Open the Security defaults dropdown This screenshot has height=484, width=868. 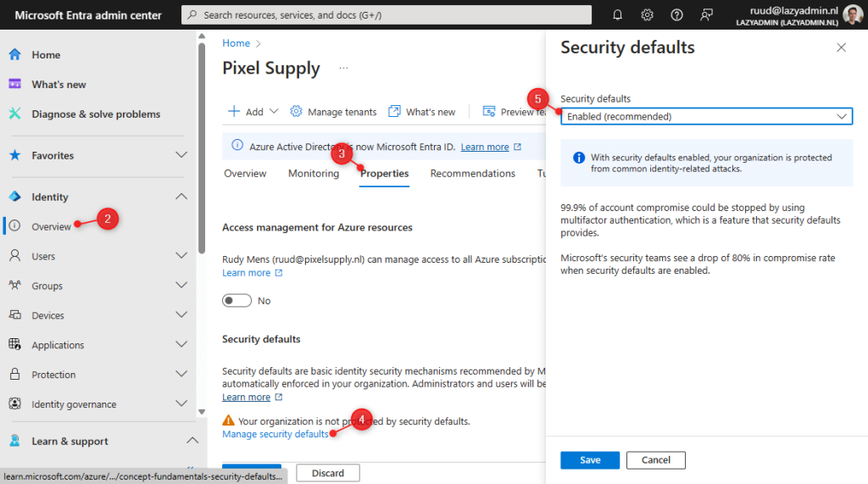pyautogui.click(x=706, y=116)
